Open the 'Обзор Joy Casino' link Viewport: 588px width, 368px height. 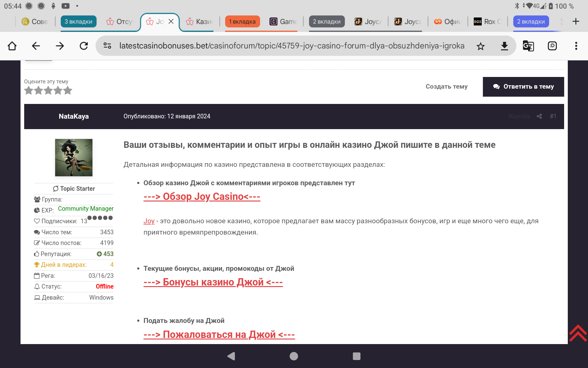tap(202, 197)
